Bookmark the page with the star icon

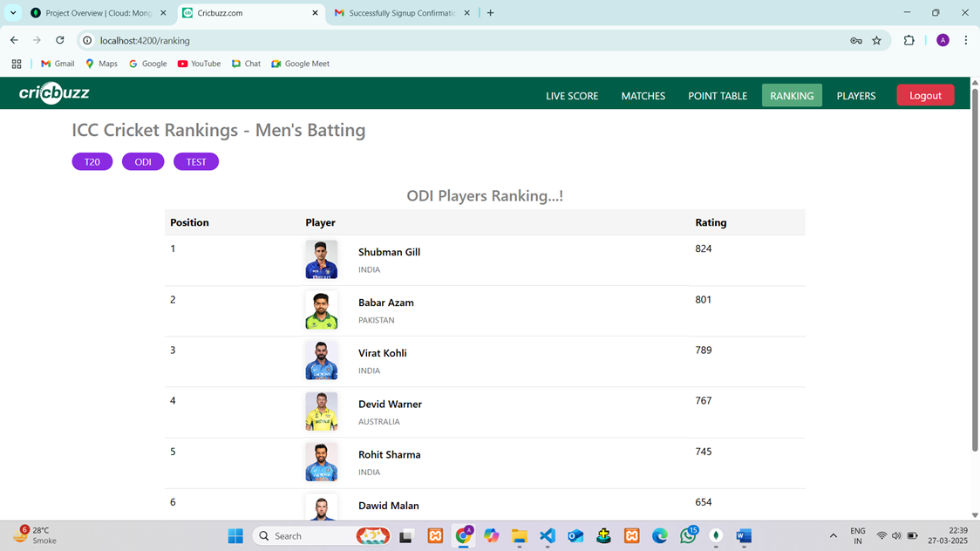pyautogui.click(x=877, y=40)
